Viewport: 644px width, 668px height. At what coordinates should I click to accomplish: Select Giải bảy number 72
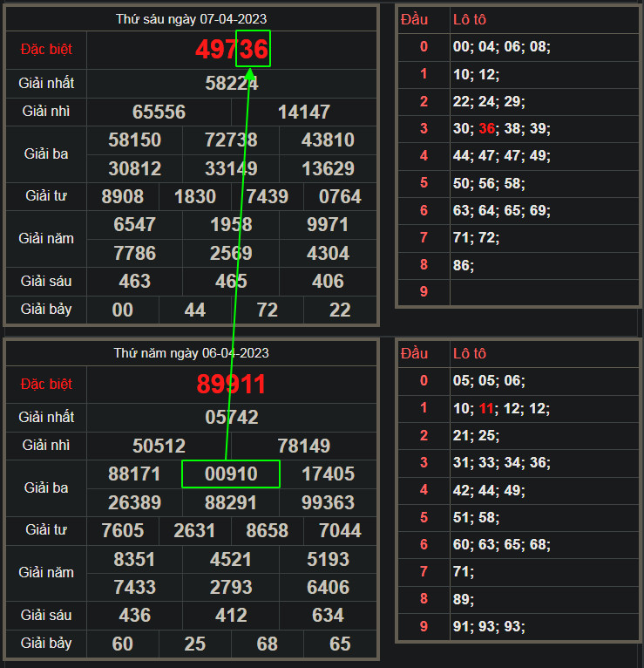pos(268,310)
